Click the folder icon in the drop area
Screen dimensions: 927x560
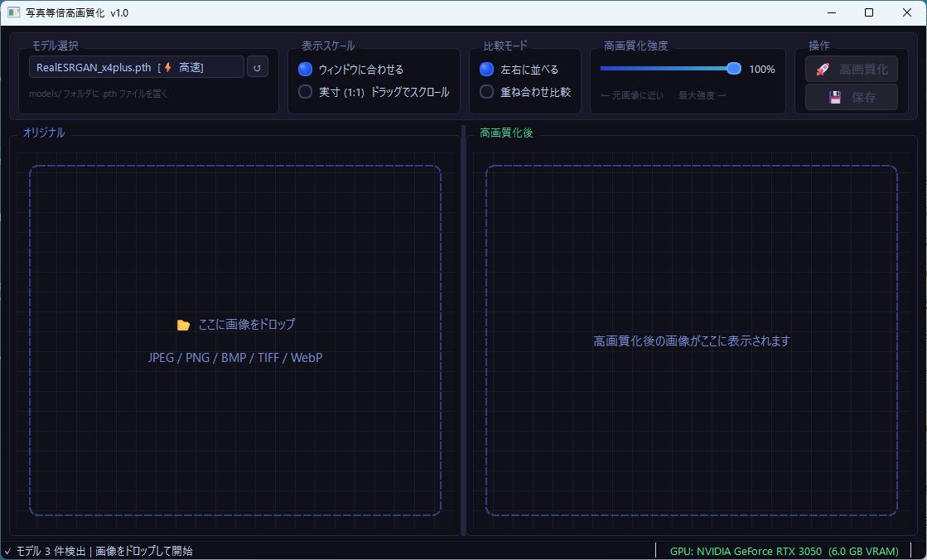click(183, 325)
